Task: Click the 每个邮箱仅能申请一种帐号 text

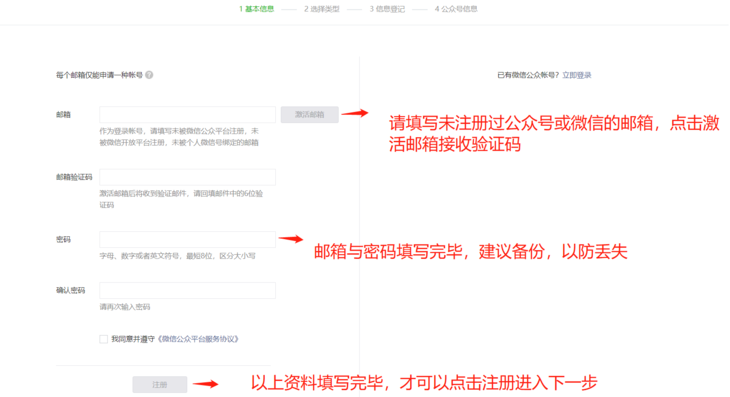Action: point(100,75)
